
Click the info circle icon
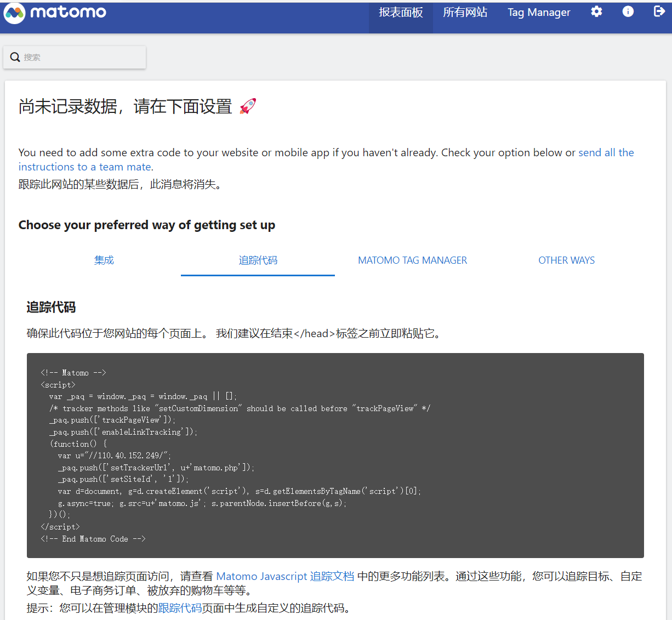pyautogui.click(x=628, y=12)
